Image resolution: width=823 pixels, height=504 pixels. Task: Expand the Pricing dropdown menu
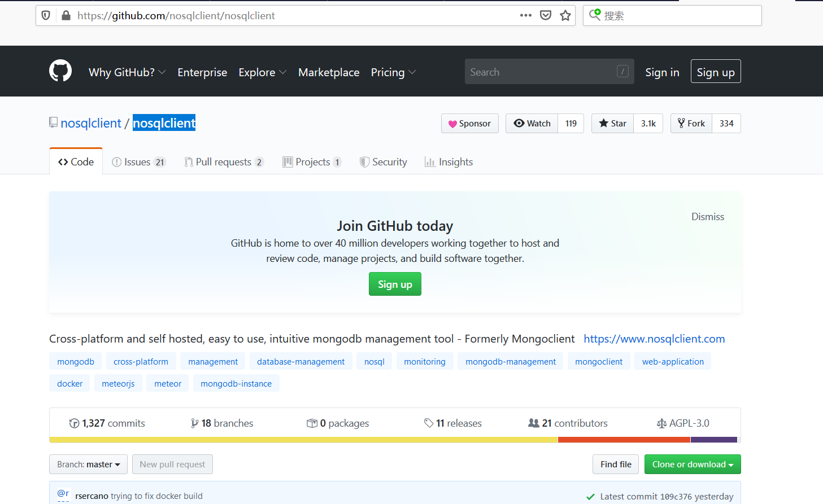tap(393, 72)
